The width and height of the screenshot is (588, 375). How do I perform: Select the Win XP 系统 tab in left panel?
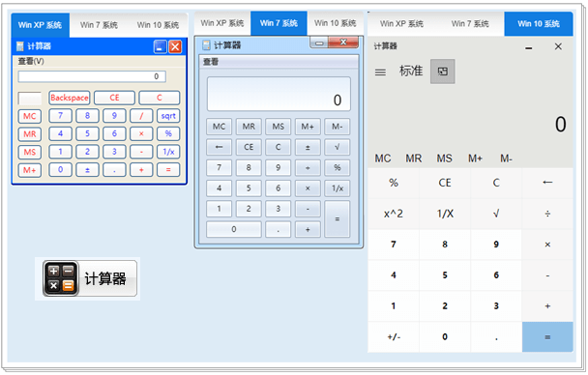40,25
